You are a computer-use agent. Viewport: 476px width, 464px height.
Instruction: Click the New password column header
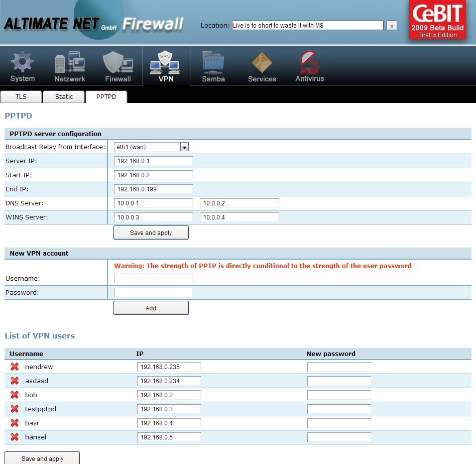pos(330,354)
